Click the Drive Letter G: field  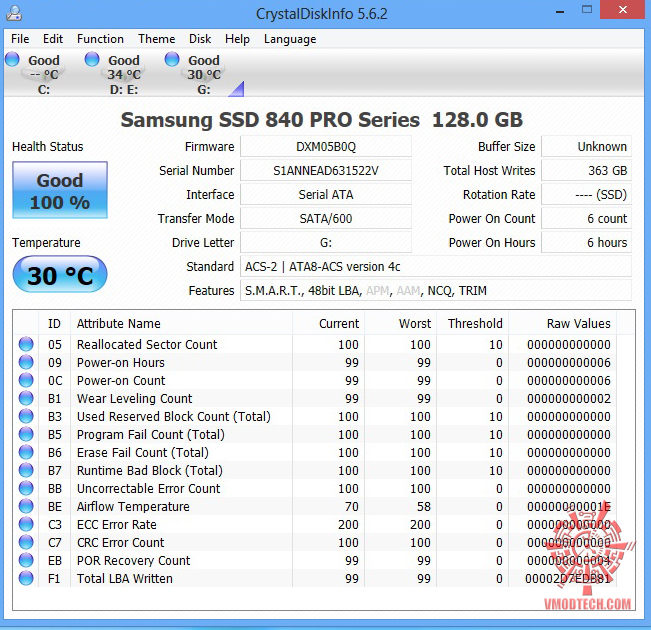[326, 243]
